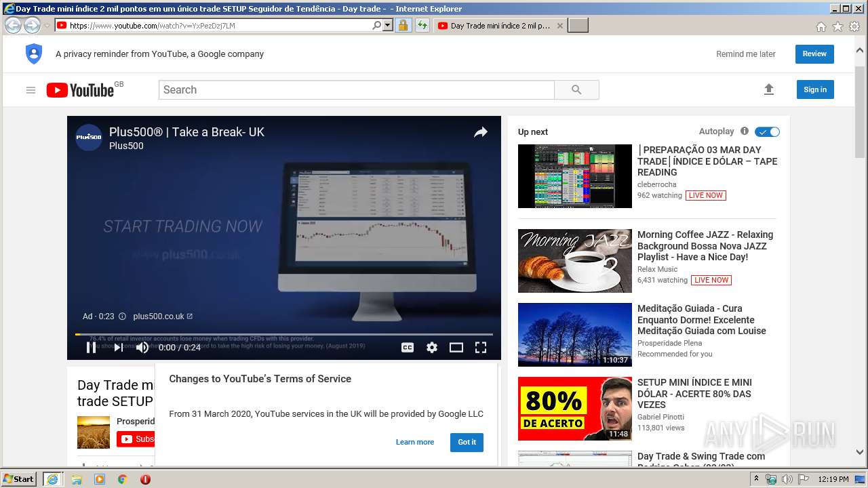
Task: Open the Gabriel Pinotti channel name
Action: [x=660, y=417]
